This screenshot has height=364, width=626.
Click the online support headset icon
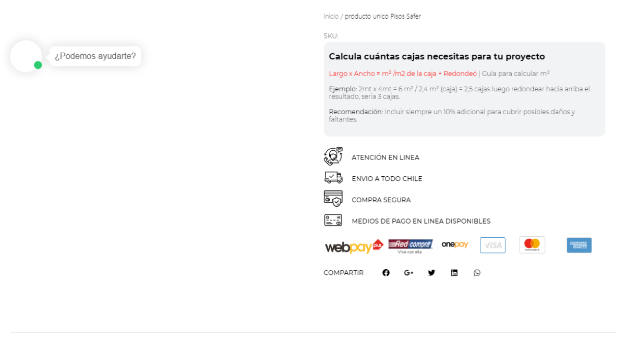pos(333,156)
